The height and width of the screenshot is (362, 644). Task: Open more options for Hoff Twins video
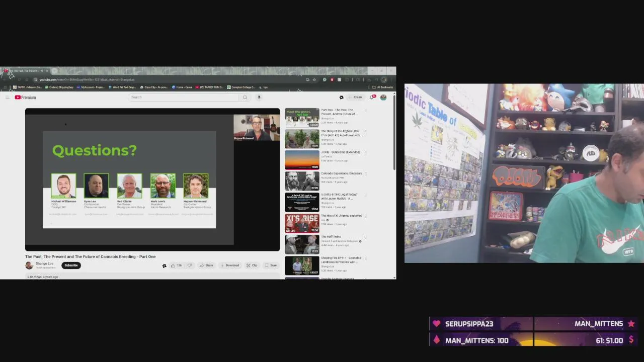[x=366, y=237]
